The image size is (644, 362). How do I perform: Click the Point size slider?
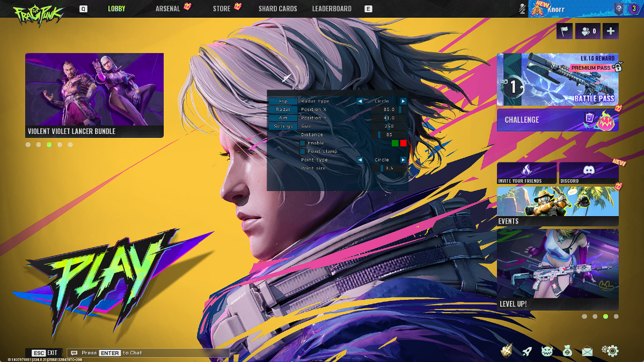pos(389,168)
